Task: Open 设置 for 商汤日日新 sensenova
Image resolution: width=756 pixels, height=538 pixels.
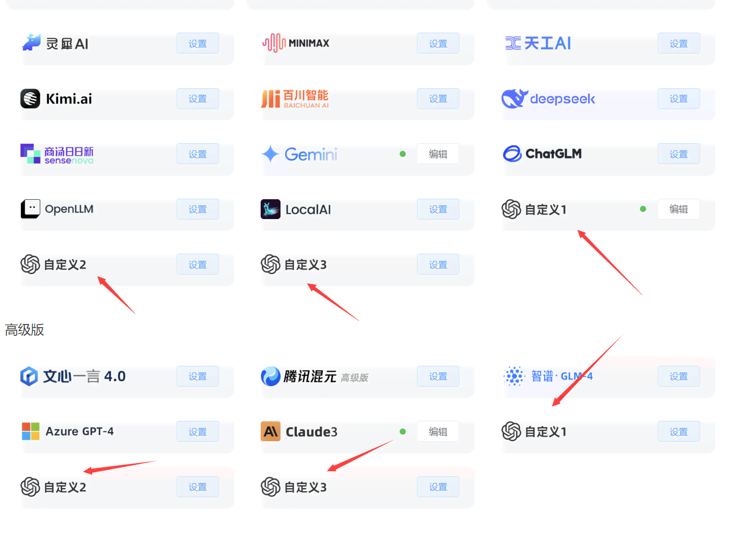Action: pos(198,154)
